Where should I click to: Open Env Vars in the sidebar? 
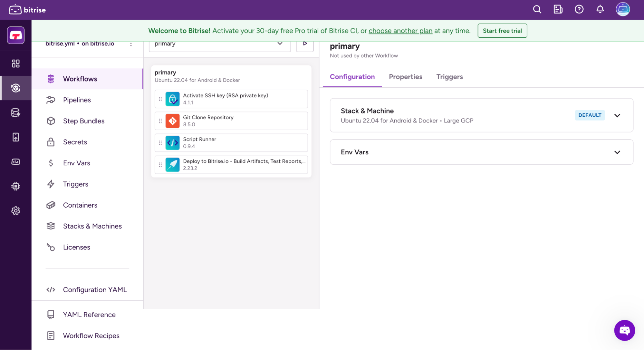87,163
